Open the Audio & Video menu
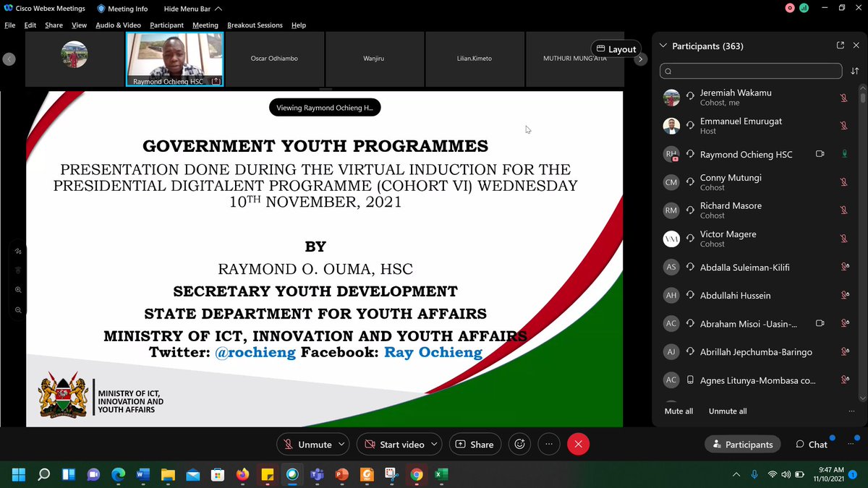 (118, 25)
